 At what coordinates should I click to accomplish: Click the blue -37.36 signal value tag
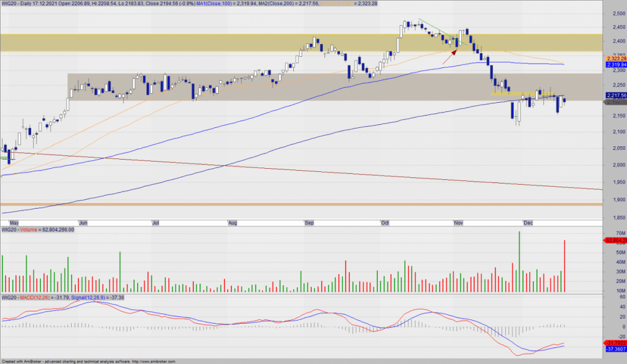(615, 349)
